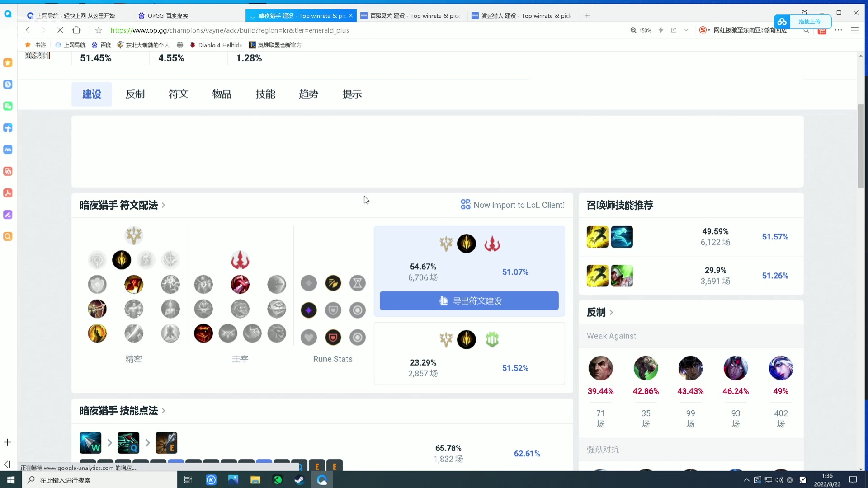Click Vayne's Q skill icon

[128, 443]
